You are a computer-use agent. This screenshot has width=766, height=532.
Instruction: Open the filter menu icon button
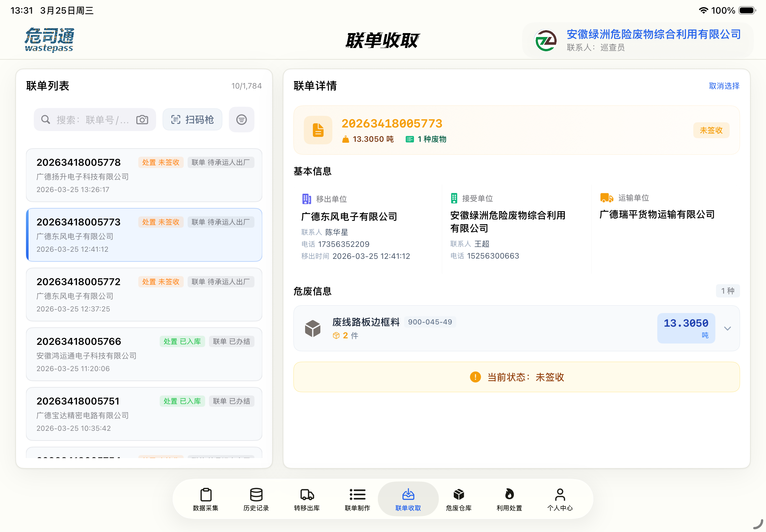pyautogui.click(x=241, y=120)
